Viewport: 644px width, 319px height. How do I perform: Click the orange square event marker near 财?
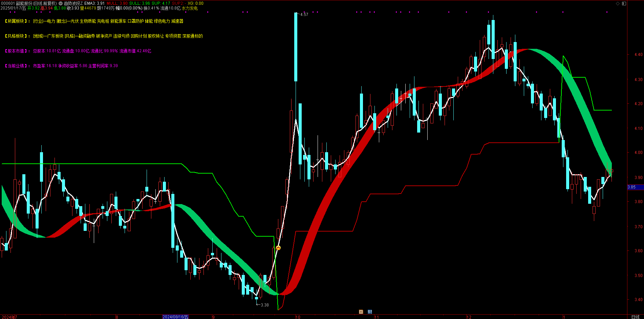[x=361, y=312]
